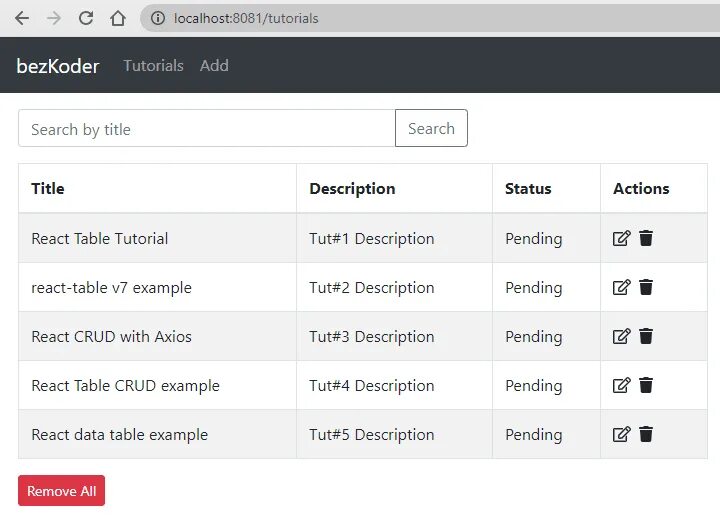Image resolution: width=720 pixels, height=520 pixels.
Task: Delete the React data table example row
Action: pyautogui.click(x=646, y=434)
